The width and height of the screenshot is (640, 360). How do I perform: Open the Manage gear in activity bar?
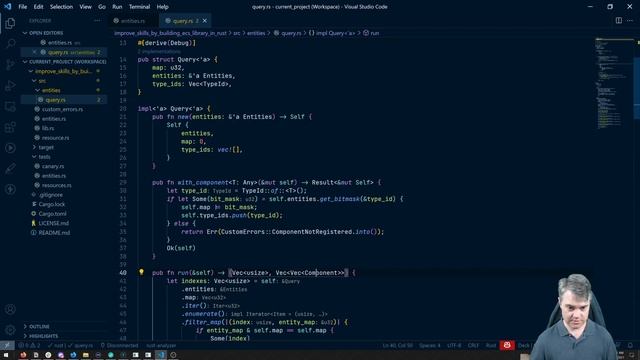tap(10, 329)
